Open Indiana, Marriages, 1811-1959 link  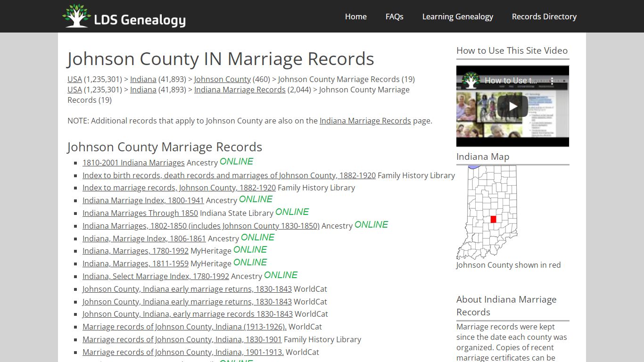click(x=135, y=263)
